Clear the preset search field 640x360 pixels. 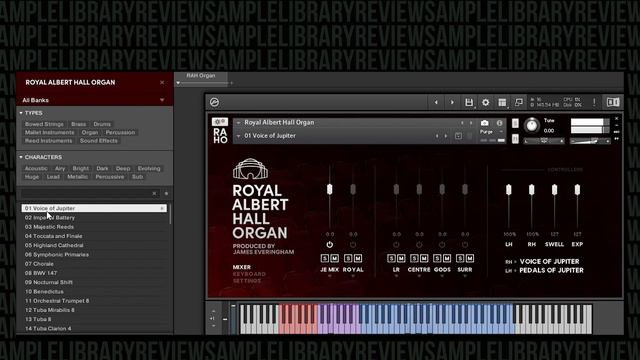pos(154,193)
